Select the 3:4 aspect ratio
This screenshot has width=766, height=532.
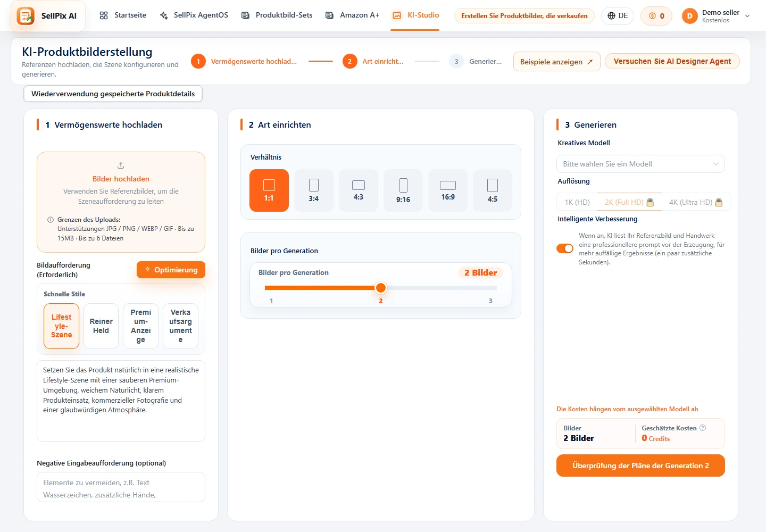point(314,190)
